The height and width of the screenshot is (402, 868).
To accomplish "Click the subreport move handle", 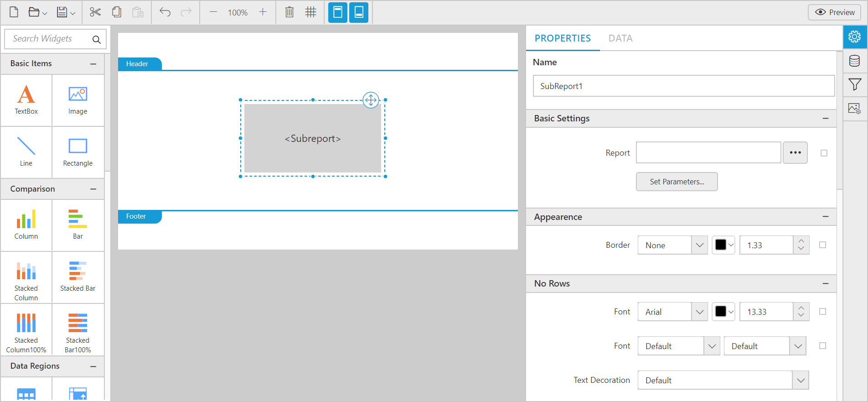I will [x=371, y=100].
